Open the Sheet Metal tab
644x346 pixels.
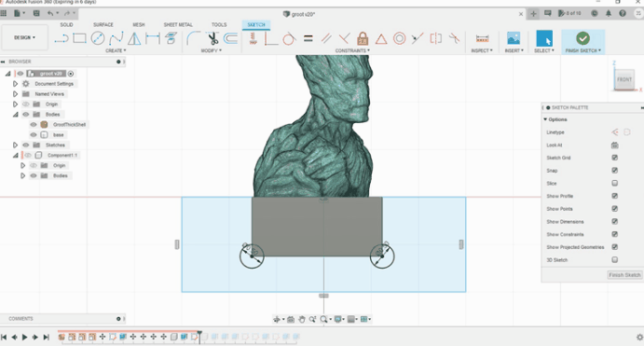[x=178, y=24]
